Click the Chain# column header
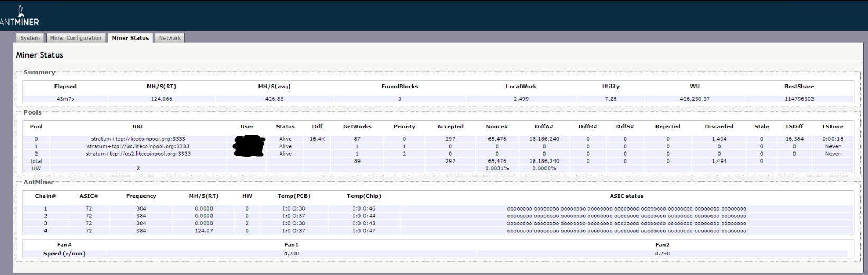Screen dimensions: 868x275 (45, 196)
